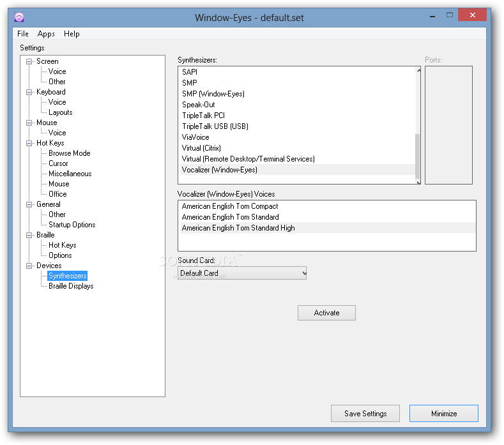Click synthesizer list scroll up arrow
This screenshot has height=445, width=504.
point(418,70)
